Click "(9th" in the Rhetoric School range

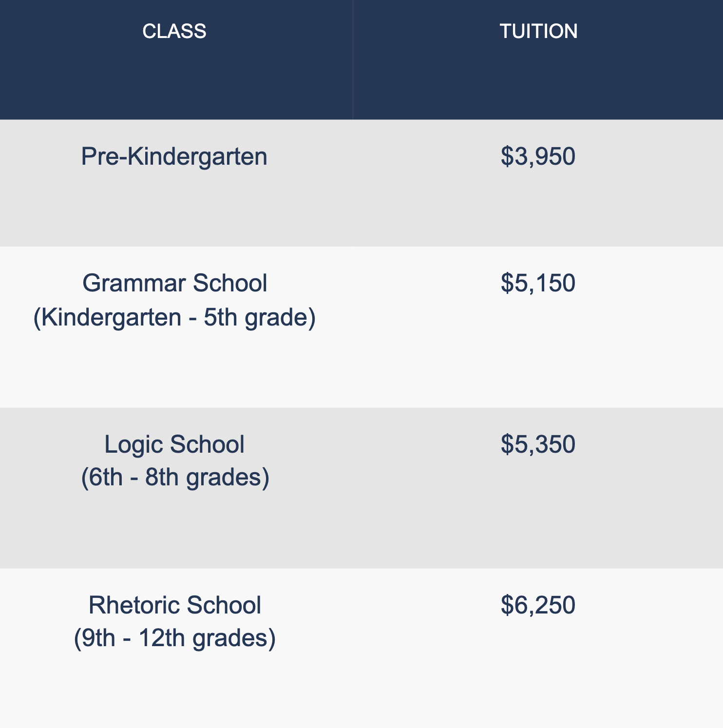tap(95, 638)
